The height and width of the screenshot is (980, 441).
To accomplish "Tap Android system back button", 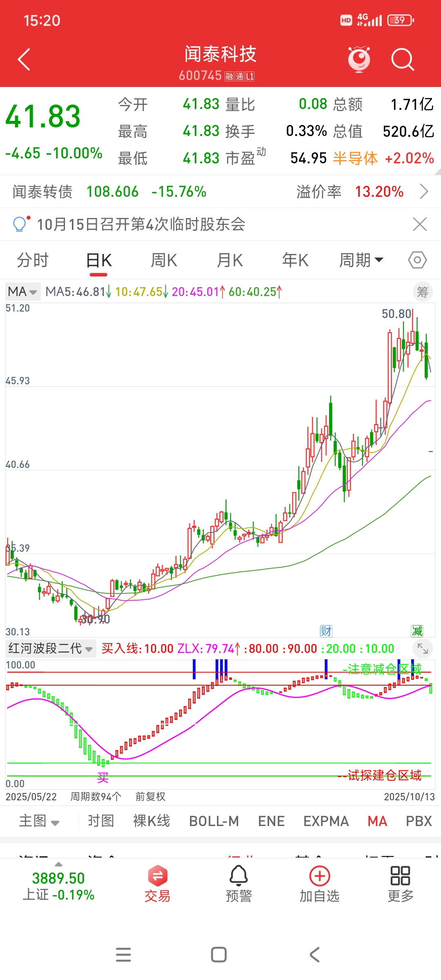I will pos(314,955).
